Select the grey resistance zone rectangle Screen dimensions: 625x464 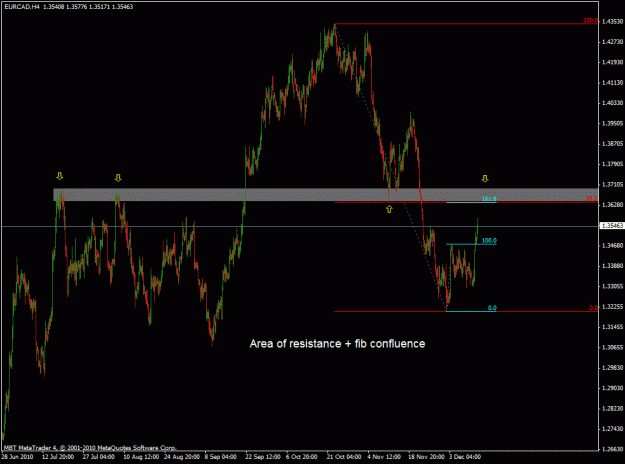[326, 195]
